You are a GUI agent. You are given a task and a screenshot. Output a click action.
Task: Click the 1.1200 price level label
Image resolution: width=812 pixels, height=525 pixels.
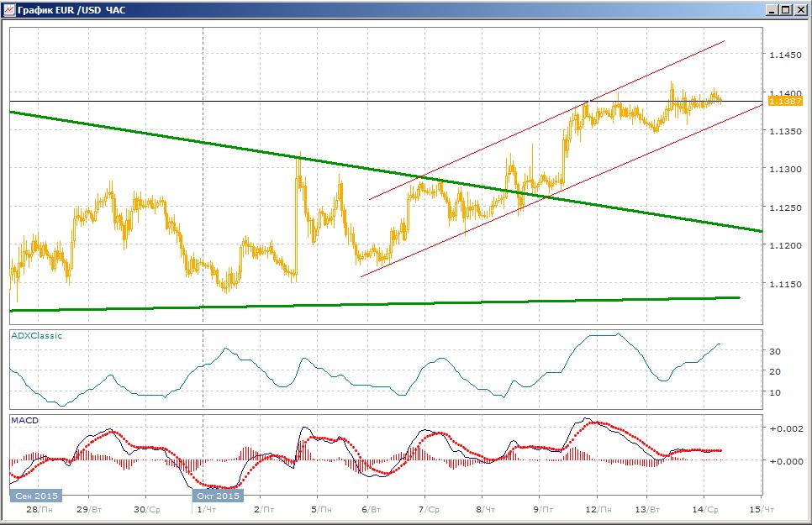[x=785, y=246]
